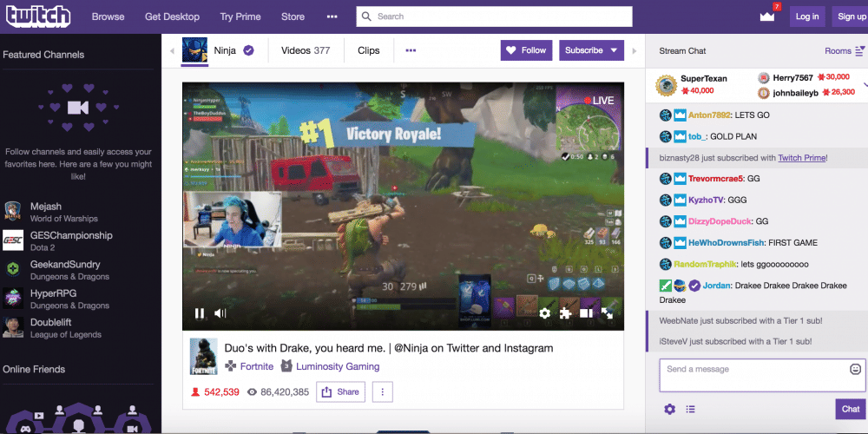
Task: Enter fullscreen mode on the video
Action: point(608,313)
